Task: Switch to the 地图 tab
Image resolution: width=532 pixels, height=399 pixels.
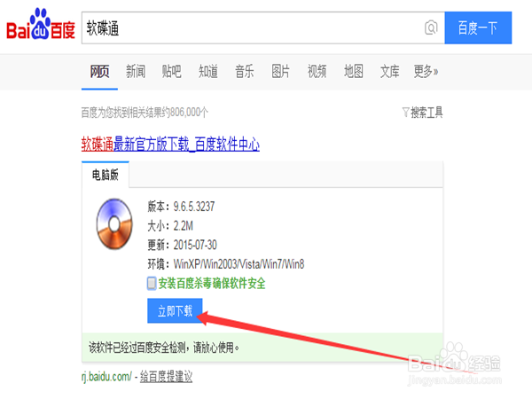Action: click(353, 72)
